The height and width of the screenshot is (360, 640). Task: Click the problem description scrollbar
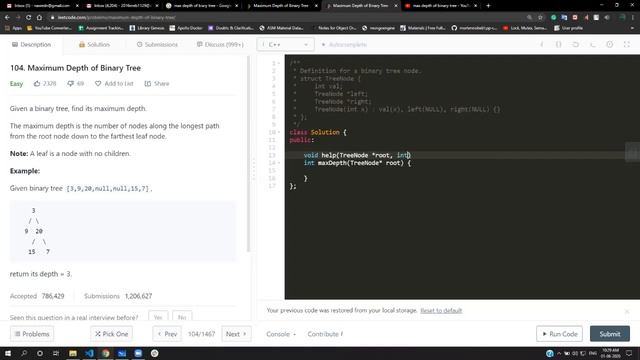pyautogui.click(x=248, y=154)
